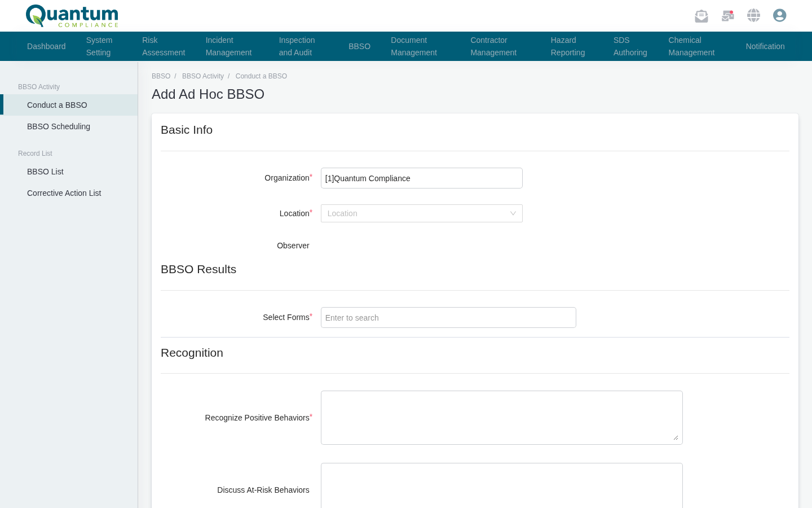The image size is (812, 508).
Task: Select SDS Authoring menu
Action: tap(630, 46)
